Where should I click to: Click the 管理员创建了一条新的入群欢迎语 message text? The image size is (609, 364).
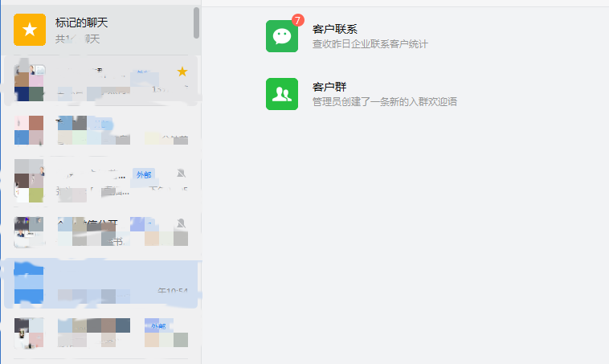click(384, 101)
